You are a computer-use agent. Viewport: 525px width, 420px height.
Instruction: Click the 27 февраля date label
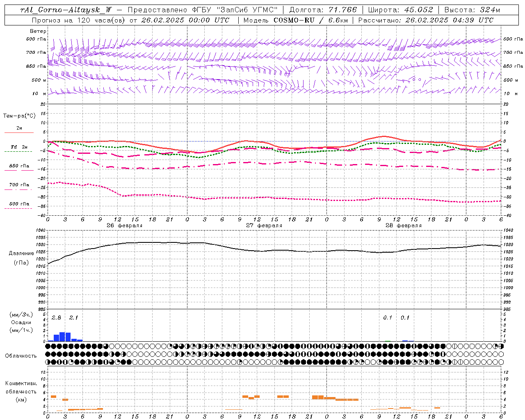pyautogui.click(x=264, y=226)
